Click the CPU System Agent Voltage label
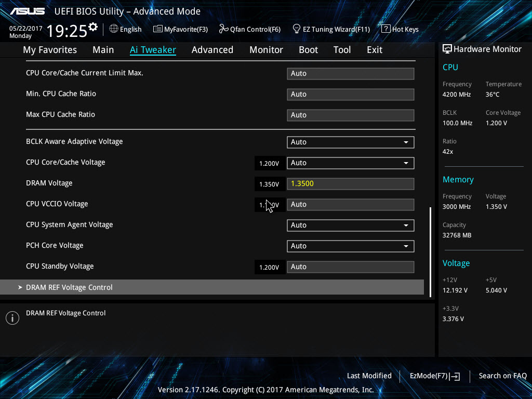The width and height of the screenshot is (532, 399). tap(69, 224)
